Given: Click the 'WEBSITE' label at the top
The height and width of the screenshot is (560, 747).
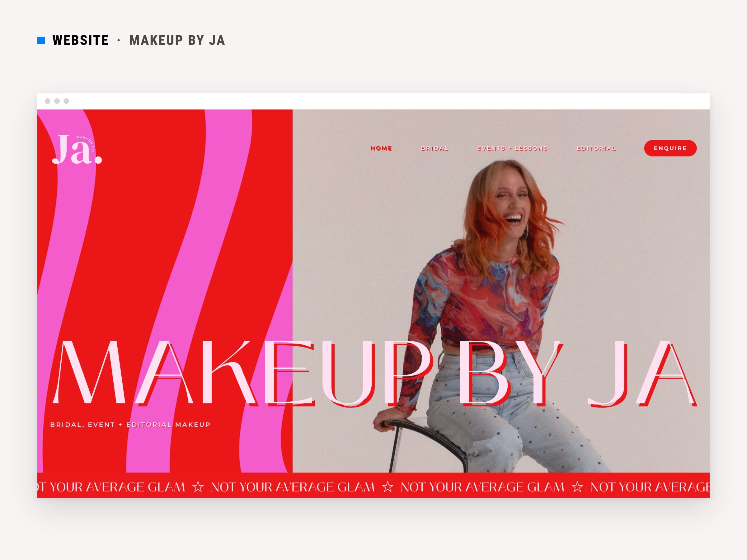Looking at the screenshot, I should click(80, 40).
